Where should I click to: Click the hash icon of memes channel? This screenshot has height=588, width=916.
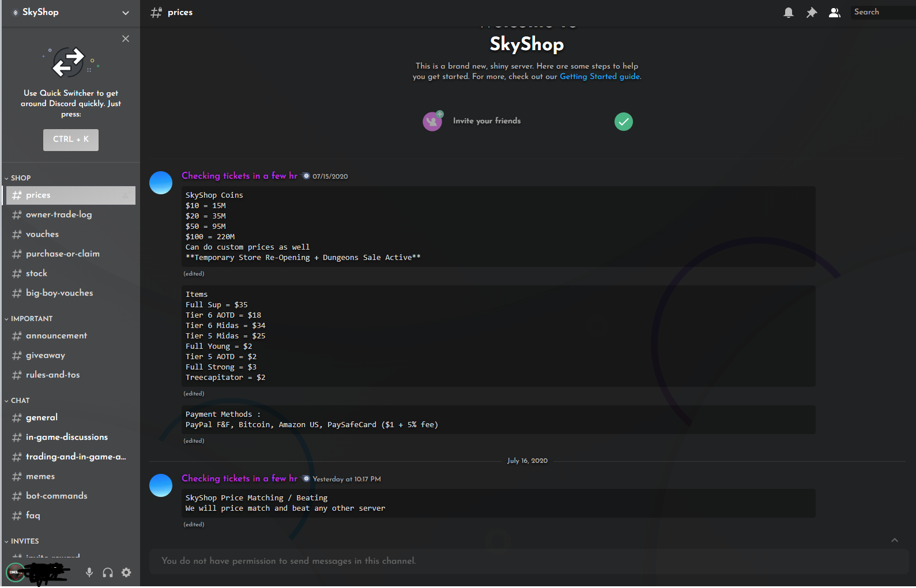[x=17, y=477]
